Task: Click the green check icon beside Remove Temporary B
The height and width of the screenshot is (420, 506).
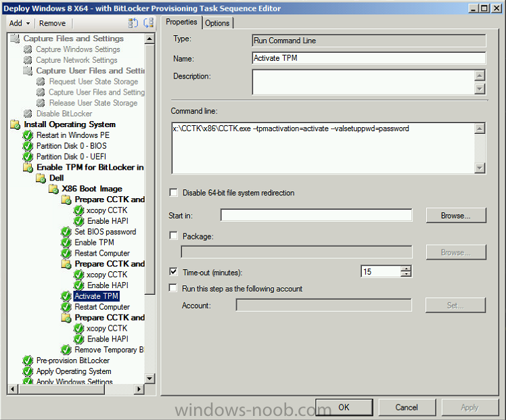Action: pyautogui.click(x=66, y=350)
